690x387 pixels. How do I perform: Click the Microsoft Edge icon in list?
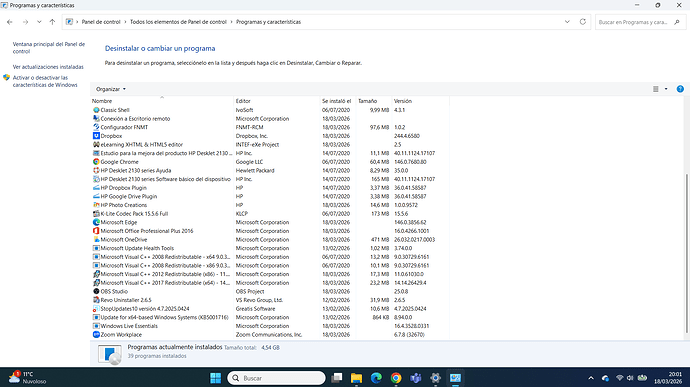96,222
